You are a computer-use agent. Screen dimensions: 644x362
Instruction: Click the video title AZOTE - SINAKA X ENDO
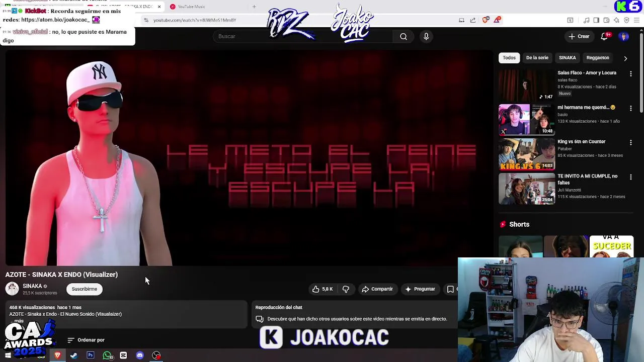pyautogui.click(x=61, y=275)
